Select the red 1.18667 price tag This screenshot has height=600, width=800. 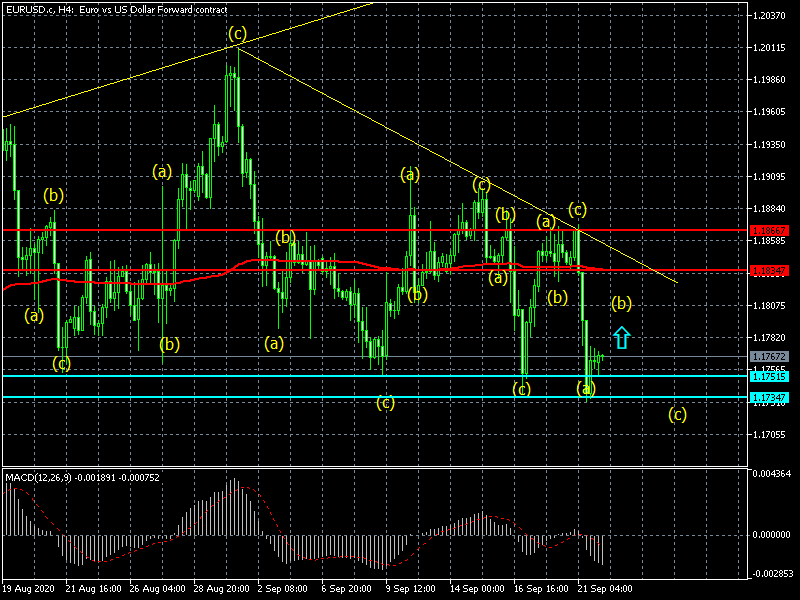[773, 230]
